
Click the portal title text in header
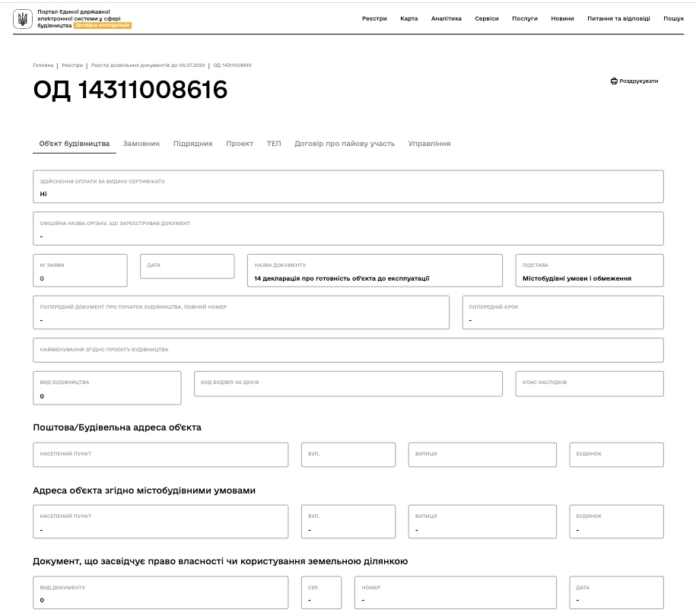[79, 19]
